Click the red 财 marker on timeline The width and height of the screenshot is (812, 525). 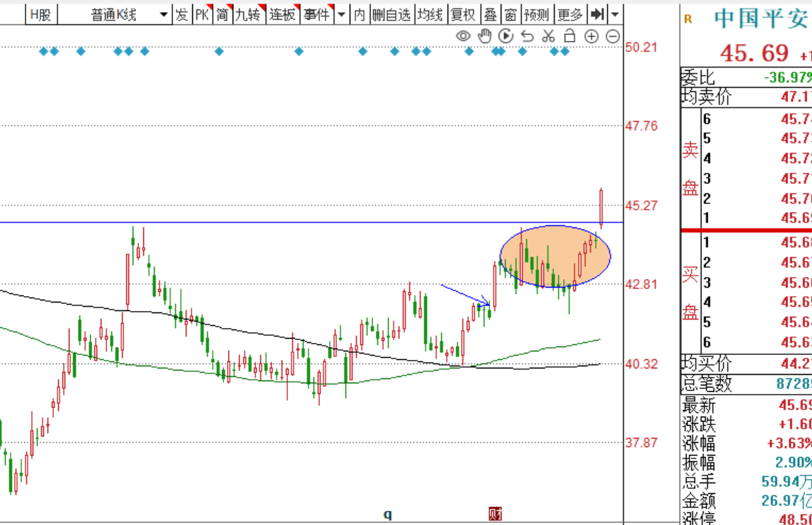click(x=495, y=514)
